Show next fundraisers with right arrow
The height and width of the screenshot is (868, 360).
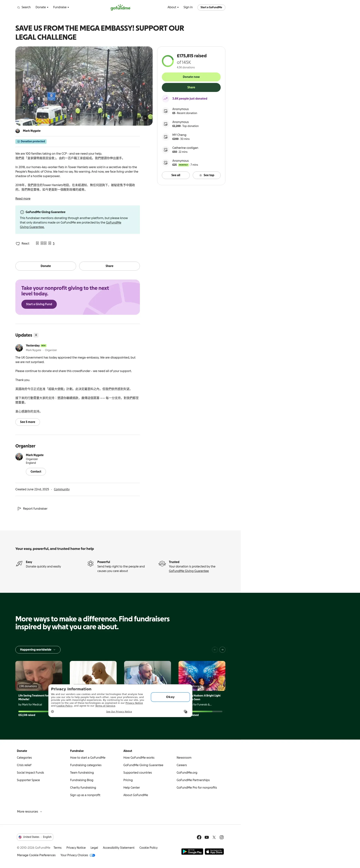point(222,650)
